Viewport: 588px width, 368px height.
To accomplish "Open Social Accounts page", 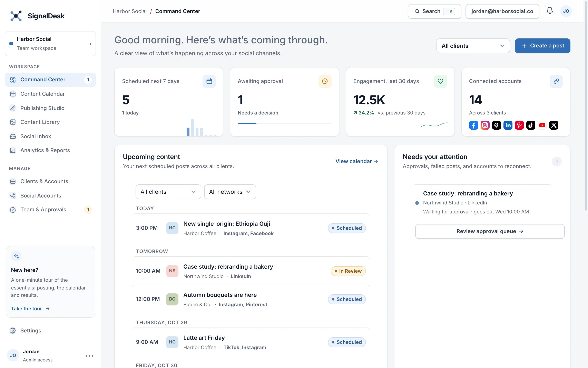I will tap(50, 195).
